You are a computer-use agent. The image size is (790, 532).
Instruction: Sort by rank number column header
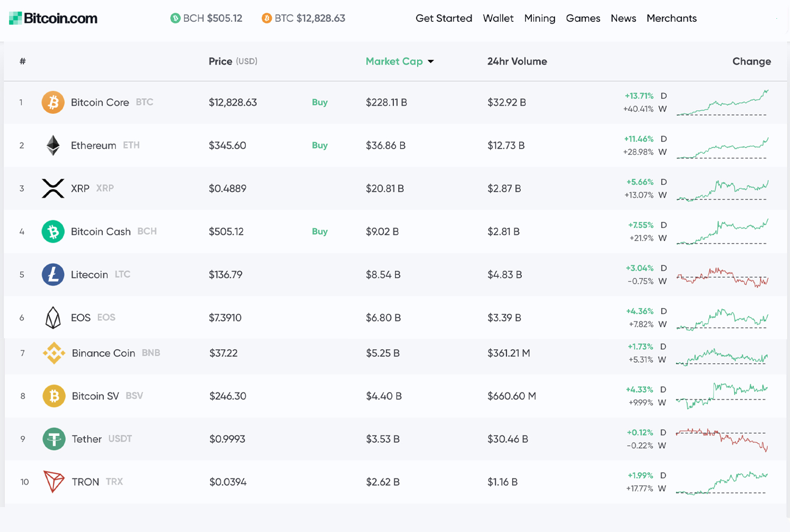coord(22,61)
